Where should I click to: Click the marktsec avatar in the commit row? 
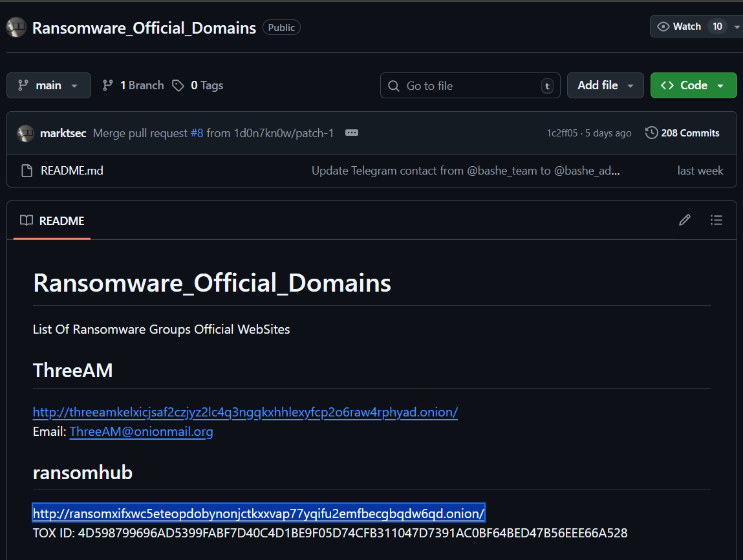[x=26, y=133]
